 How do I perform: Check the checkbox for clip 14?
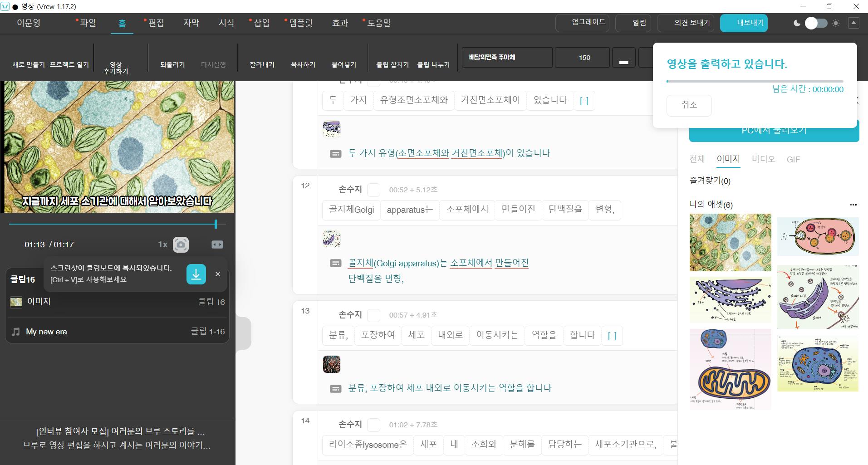click(x=373, y=425)
